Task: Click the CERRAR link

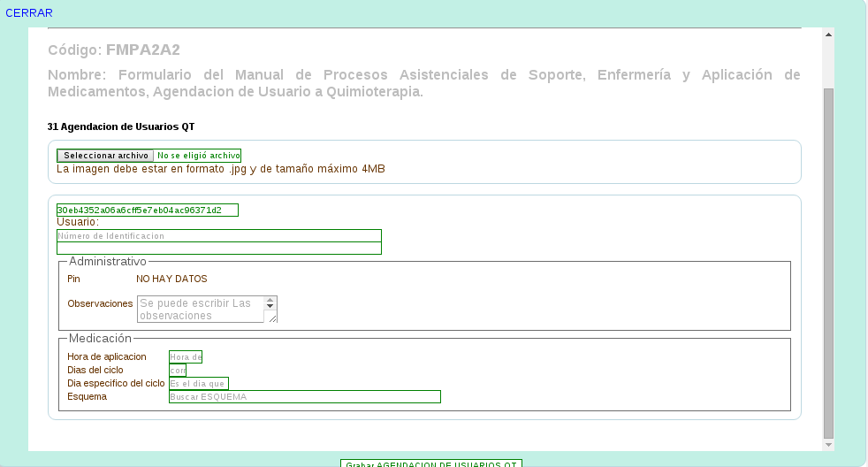Action: click(29, 12)
